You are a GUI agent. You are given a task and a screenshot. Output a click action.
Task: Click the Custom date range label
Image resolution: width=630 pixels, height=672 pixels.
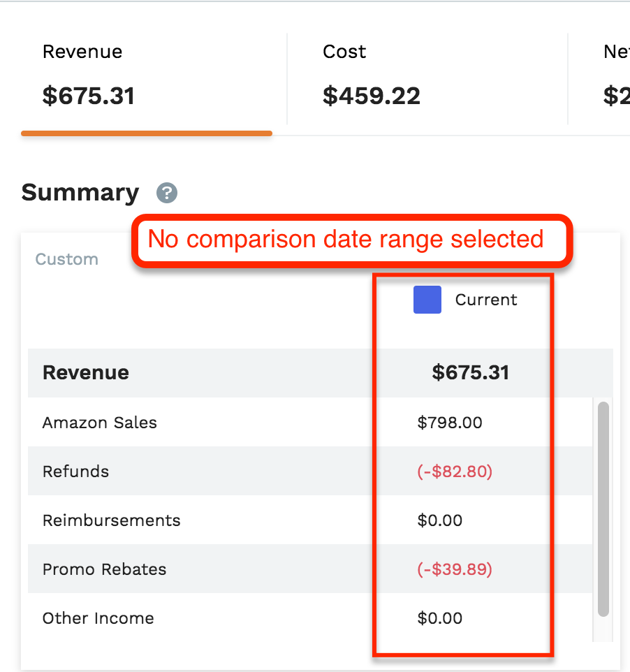67,259
